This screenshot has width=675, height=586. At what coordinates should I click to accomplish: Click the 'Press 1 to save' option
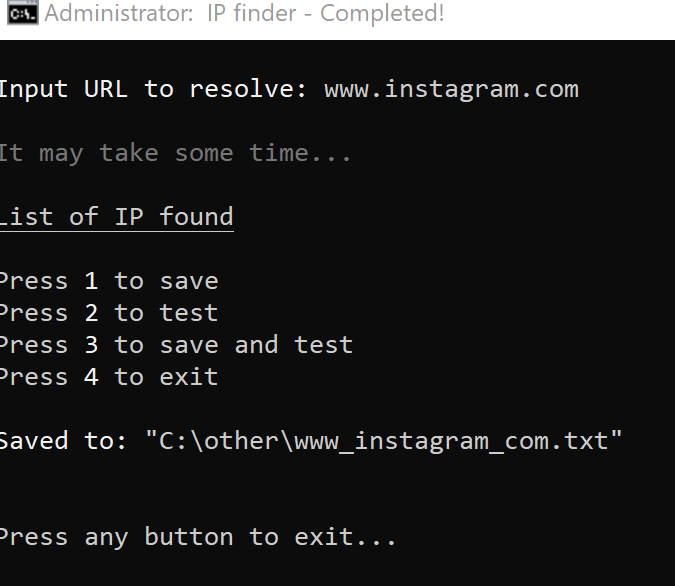[109, 281]
